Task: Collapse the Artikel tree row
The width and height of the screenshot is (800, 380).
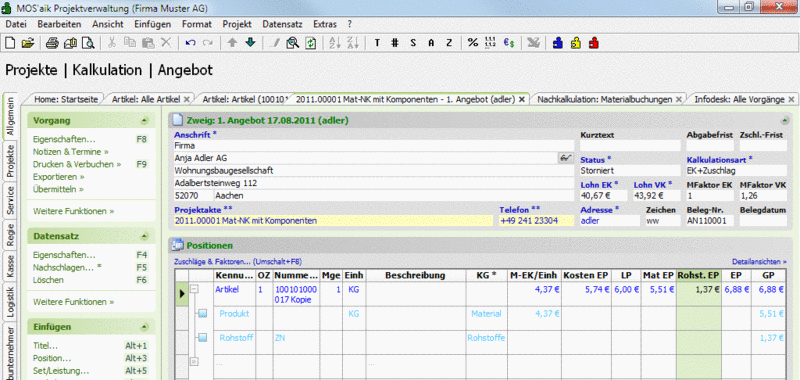Action: click(x=194, y=289)
